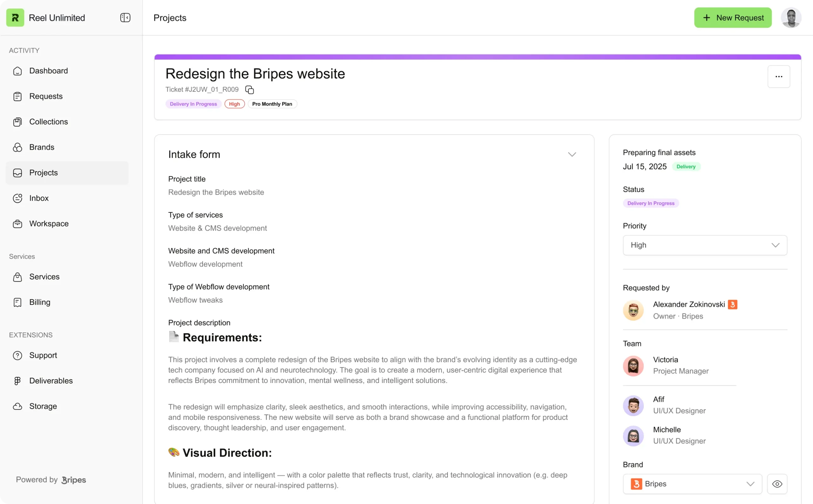Click Alexander Zokinovski's avatar
813x504 pixels.
coord(633,310)
